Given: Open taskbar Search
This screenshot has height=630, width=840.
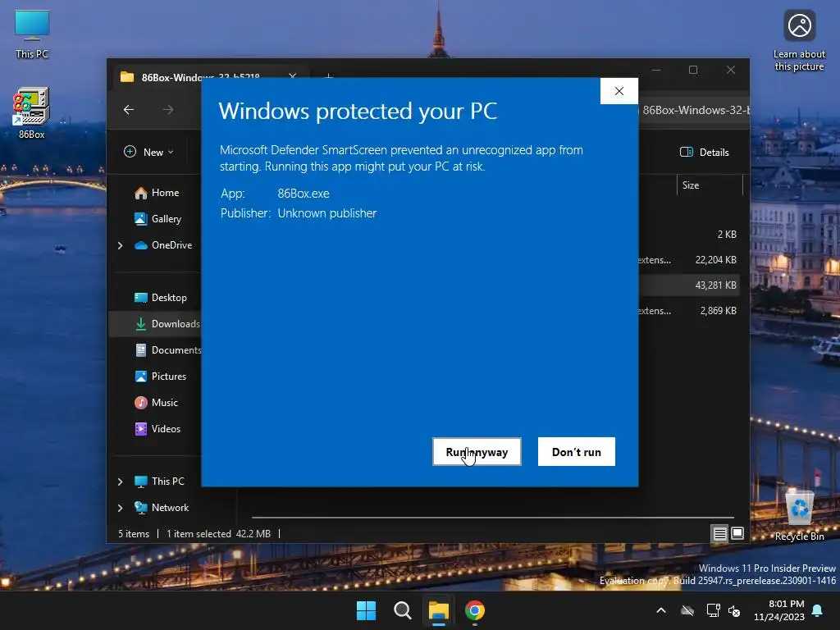Looking at the screenshot, I should 402,610.
